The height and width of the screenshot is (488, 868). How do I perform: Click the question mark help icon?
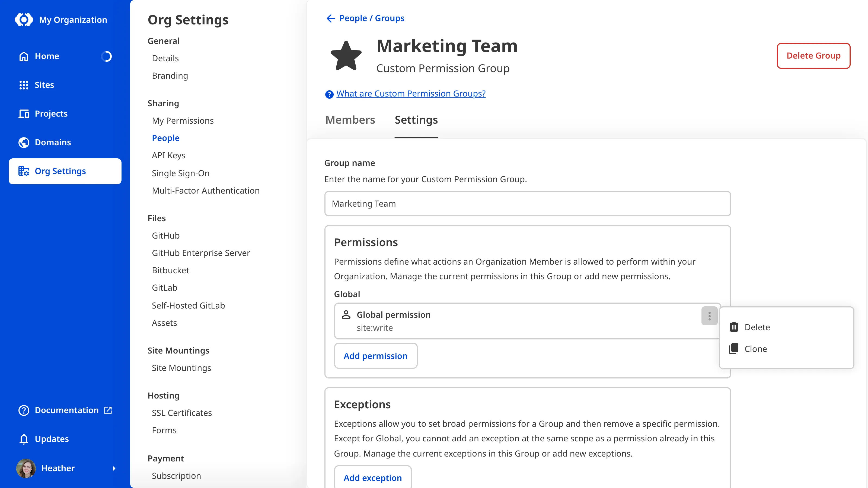pos(329,94)
